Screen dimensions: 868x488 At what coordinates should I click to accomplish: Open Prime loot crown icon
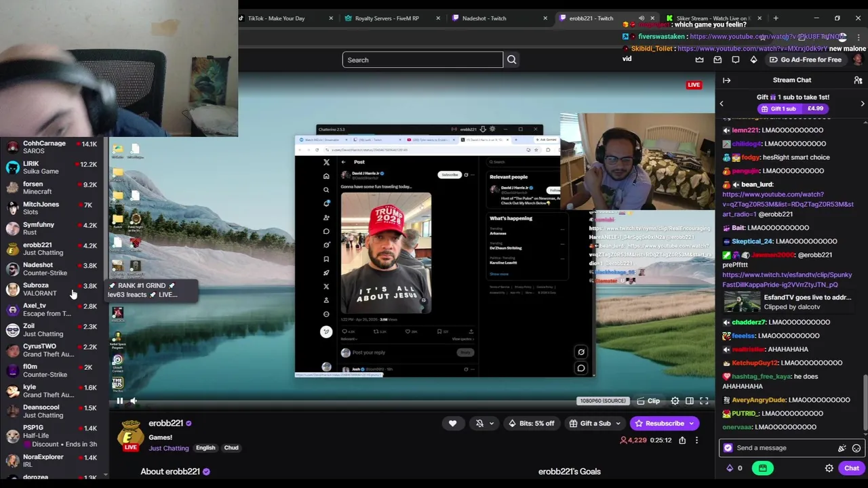click(x=699, y=60)
